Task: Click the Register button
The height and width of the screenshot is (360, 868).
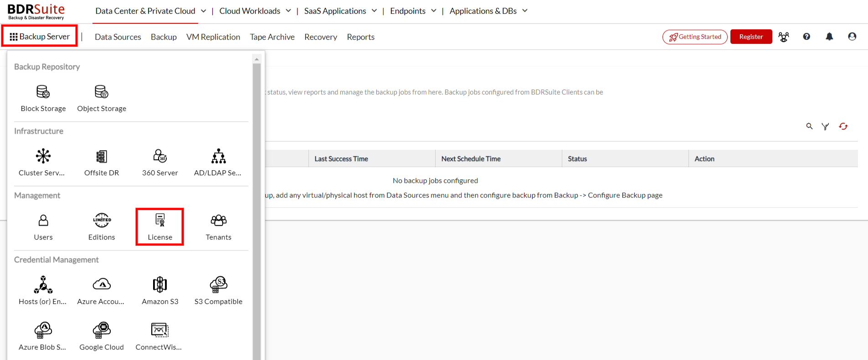Action: coord(751,37)
